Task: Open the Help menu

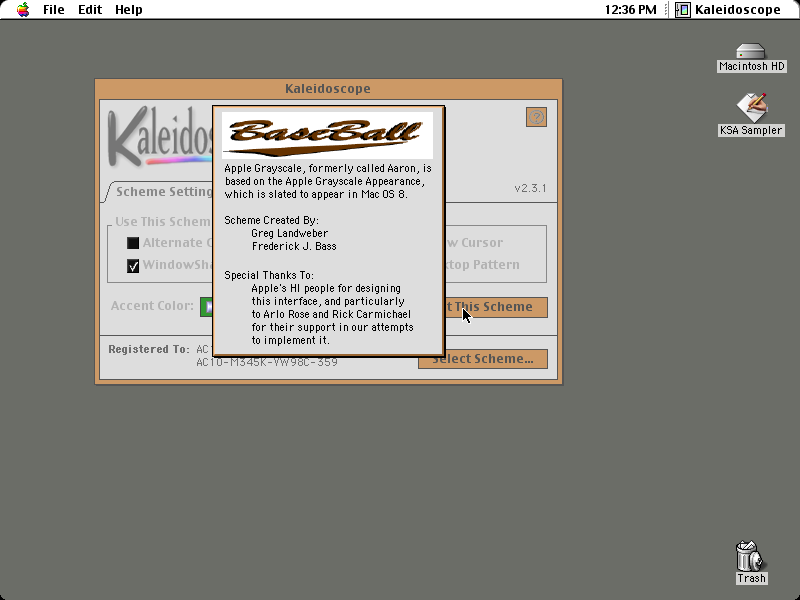Action: [129, 10]
